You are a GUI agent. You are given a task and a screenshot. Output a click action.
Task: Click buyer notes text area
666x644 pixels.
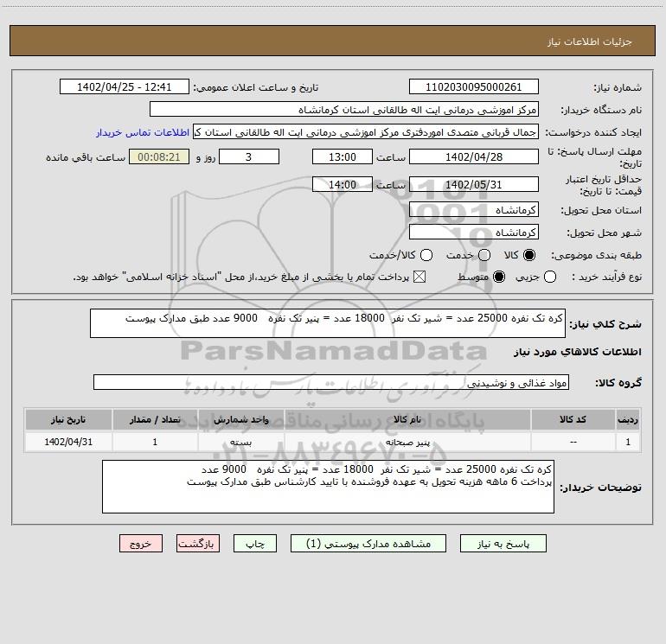pos(328,487)
